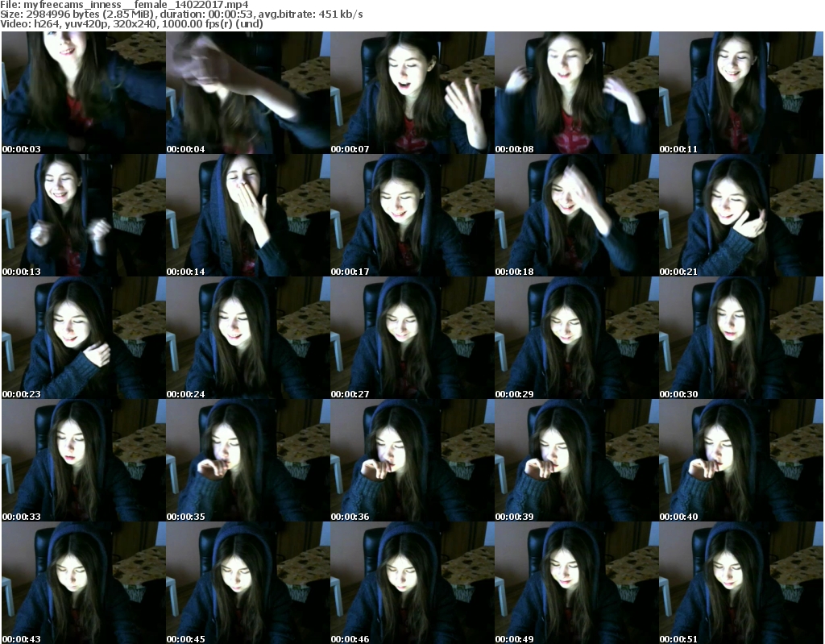The width and height of the screenshot is (825, 644).
Task: Select the thumbnail frame stamped 00:00:03
Action: tap(84, 93)
